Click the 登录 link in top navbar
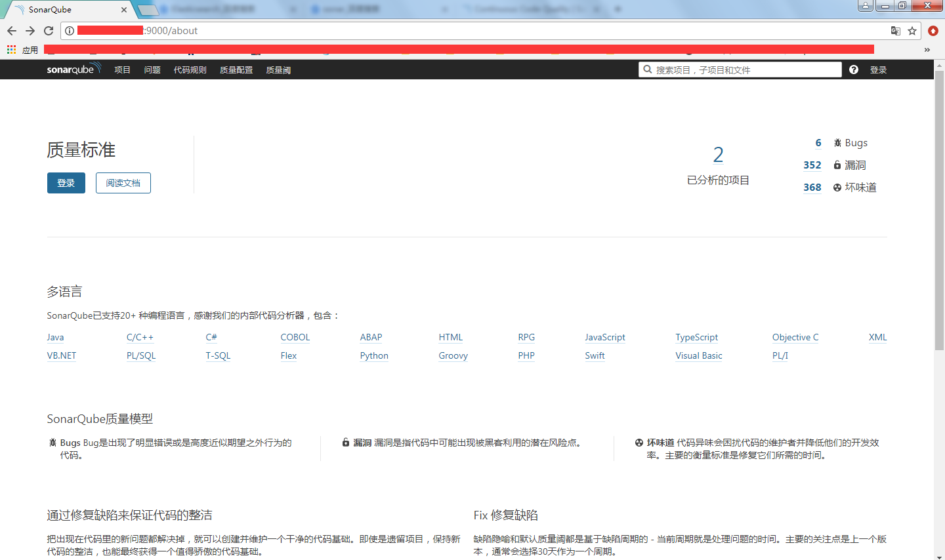This screenshot has height=560, width=945. click(x=879, y=70)
